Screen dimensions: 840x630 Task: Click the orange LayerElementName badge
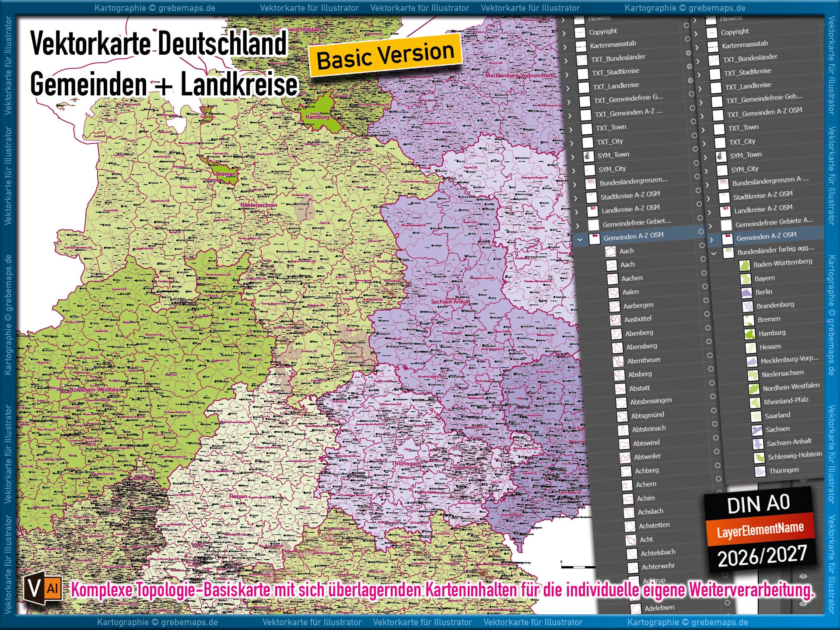(x=760, y=529)
